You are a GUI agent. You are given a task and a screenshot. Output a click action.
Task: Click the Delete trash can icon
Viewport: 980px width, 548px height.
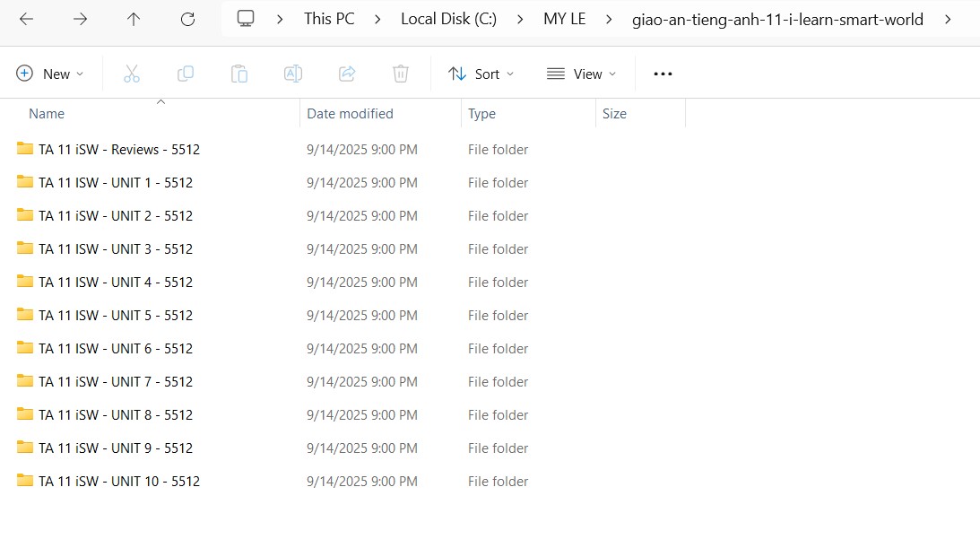tap(401, 74)
